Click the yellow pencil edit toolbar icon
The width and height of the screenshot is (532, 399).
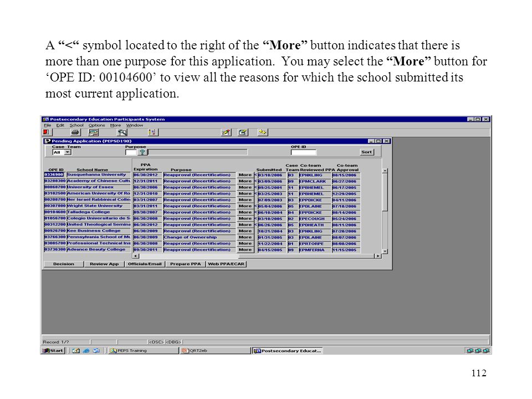click(226, 132)
